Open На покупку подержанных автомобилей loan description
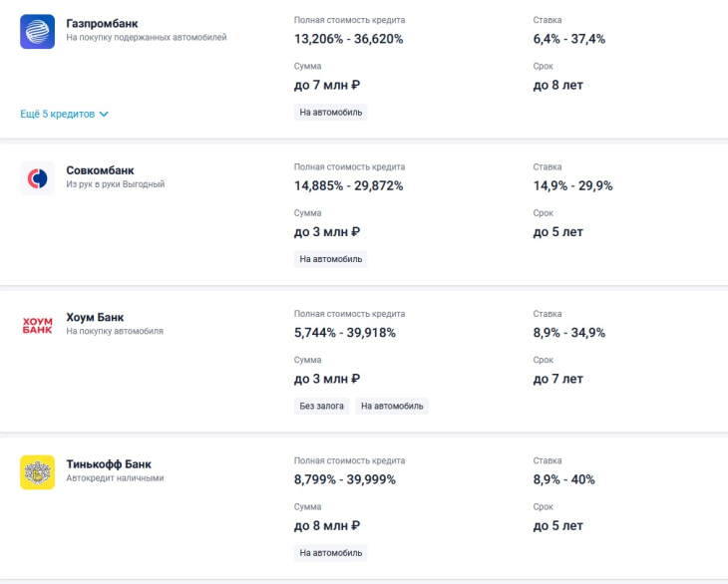This screenshot has width=728, height=584. (147, 38)
